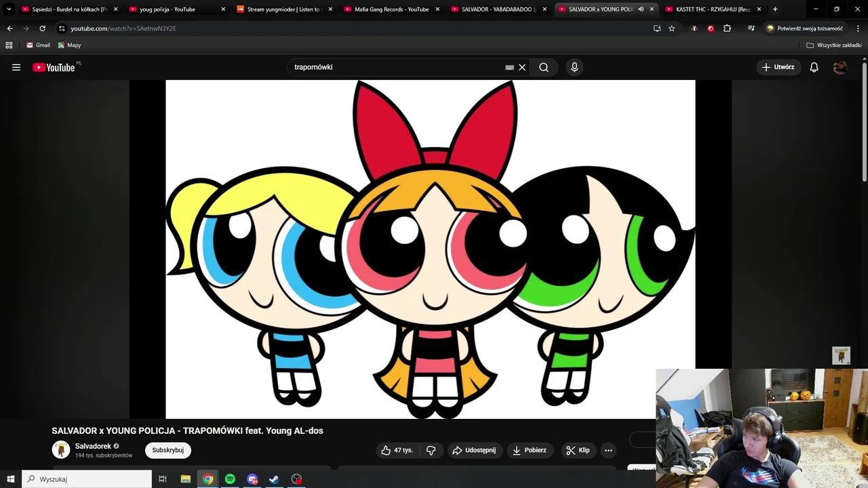Open Gmail bookmark

(x=38, y=45)
